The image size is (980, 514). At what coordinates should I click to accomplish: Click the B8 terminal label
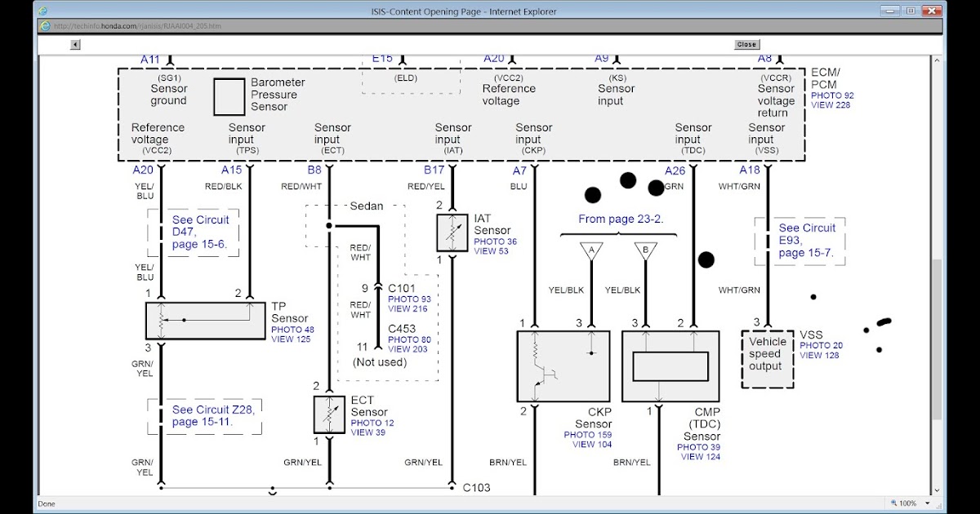coord(314,171)
